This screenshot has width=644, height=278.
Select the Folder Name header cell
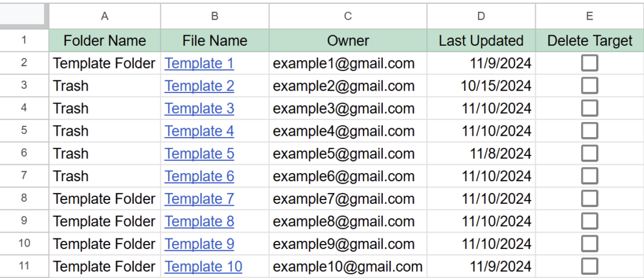click(x=105, y=40)
